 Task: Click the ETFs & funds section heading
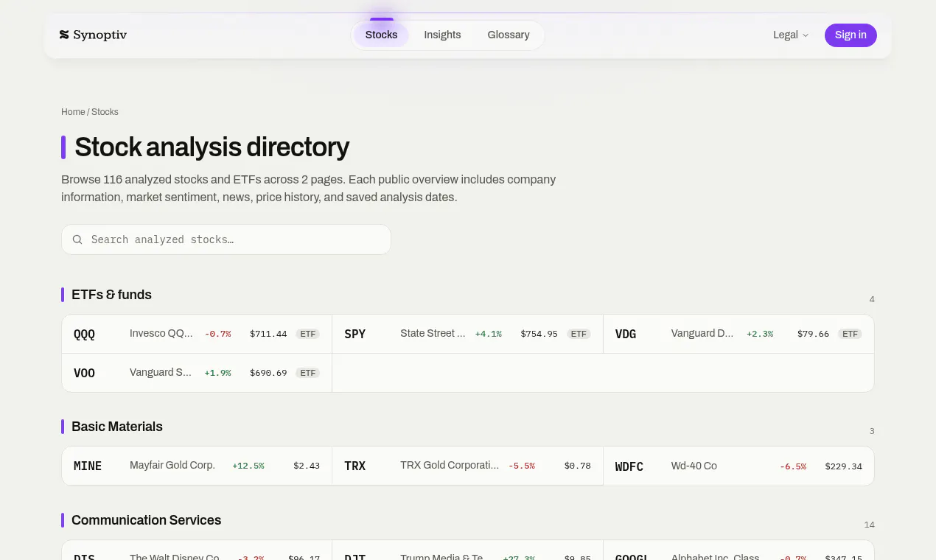click(111, 295)
